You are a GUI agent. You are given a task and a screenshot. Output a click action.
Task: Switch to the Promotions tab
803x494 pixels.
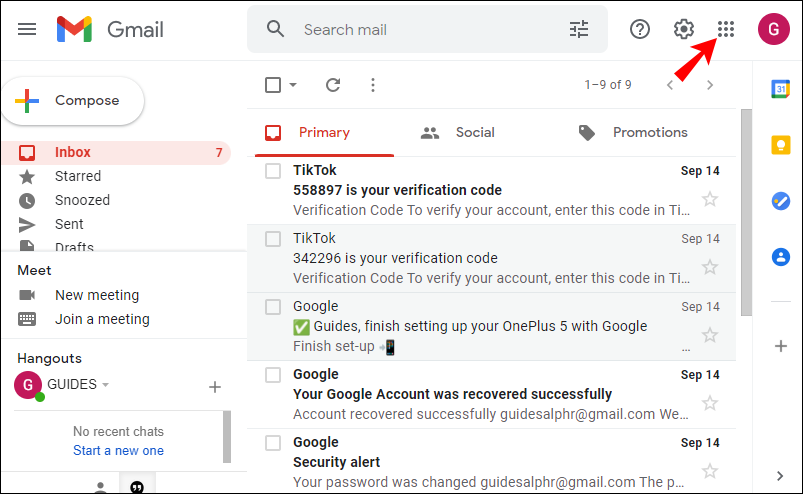(633, 132)
